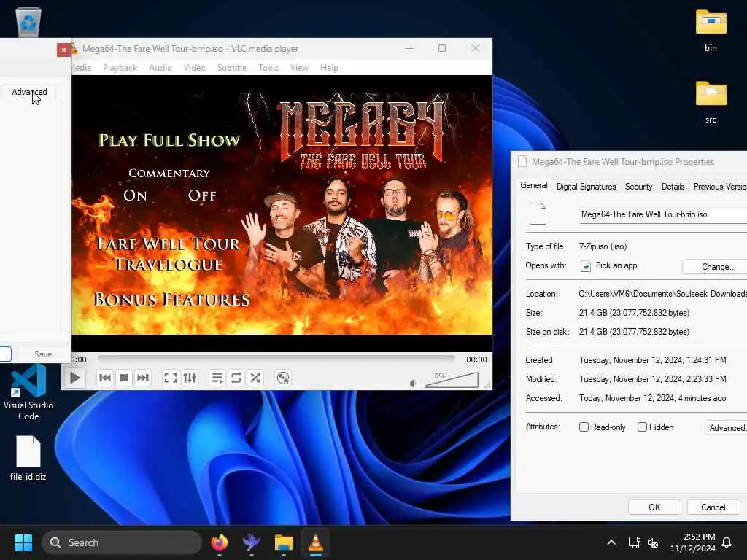Click OK in Properties dialog
The image size is (747, 560).
[x=654, y=507]
